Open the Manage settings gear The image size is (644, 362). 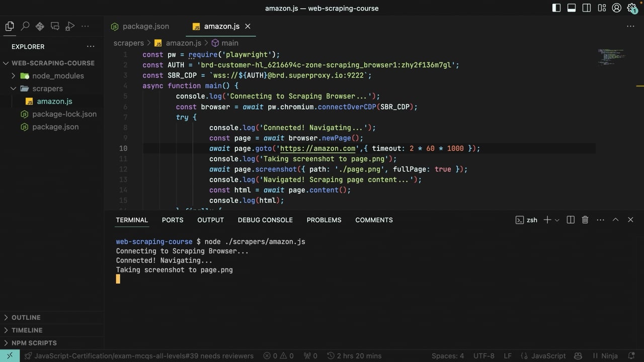[x=632, y=8]
